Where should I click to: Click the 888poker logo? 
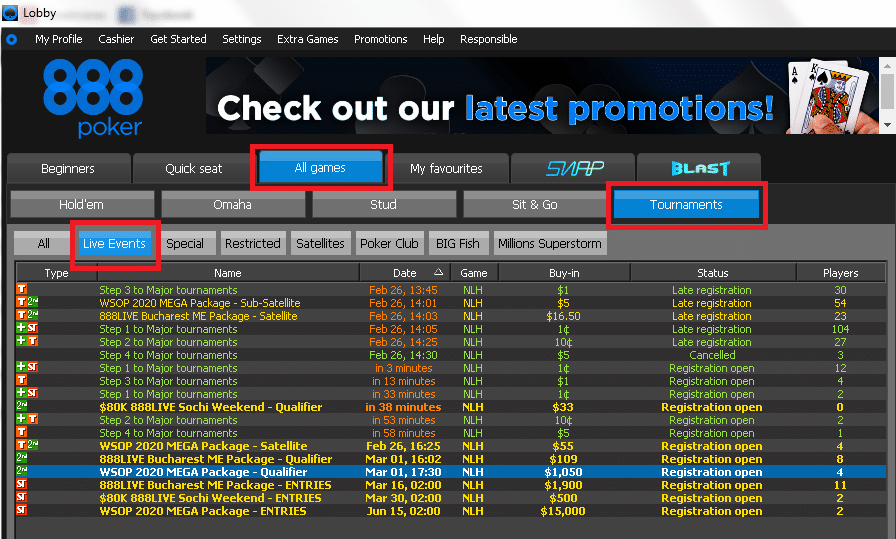click(x=93, y=98)
